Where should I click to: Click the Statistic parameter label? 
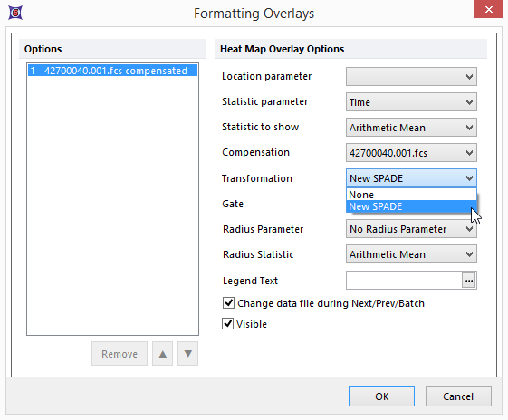coord(265,101)
